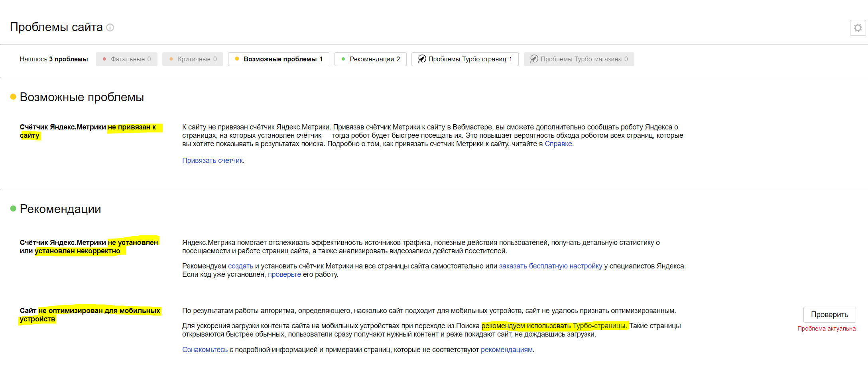Click Сайт не оптимизирован для мобильных устройств title
Viewport: 868px width, 366px height.
pyautogui.click(x=90, y=315)
